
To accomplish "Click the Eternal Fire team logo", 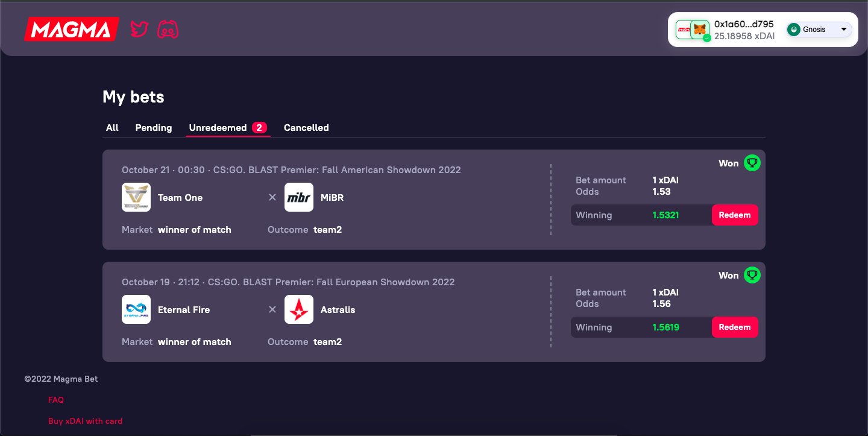I will point(136,309).
